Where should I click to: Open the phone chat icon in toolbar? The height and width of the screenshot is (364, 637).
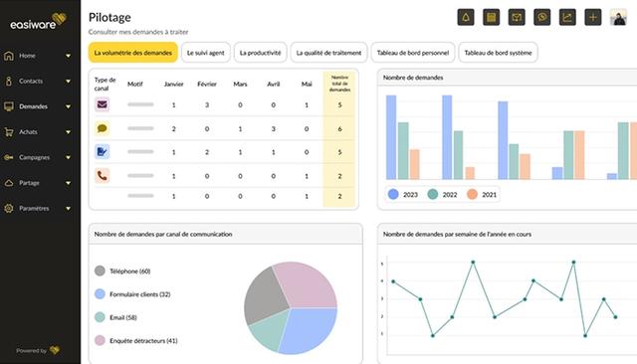541,18
